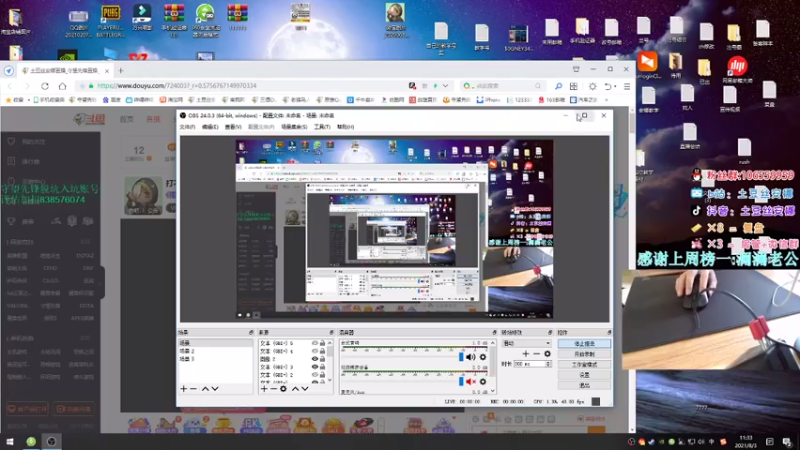Open OBS 工具(T) menu

322,127
